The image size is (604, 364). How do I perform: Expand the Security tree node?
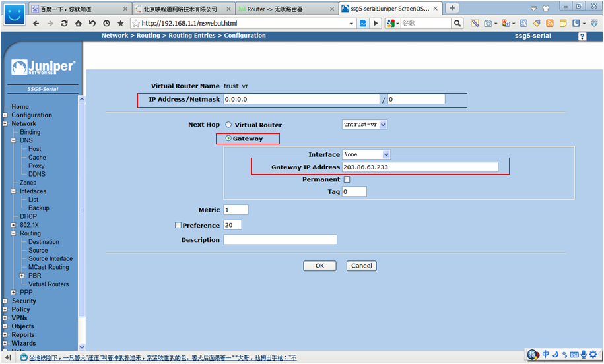pyautogui.click(x=5, y=301)
